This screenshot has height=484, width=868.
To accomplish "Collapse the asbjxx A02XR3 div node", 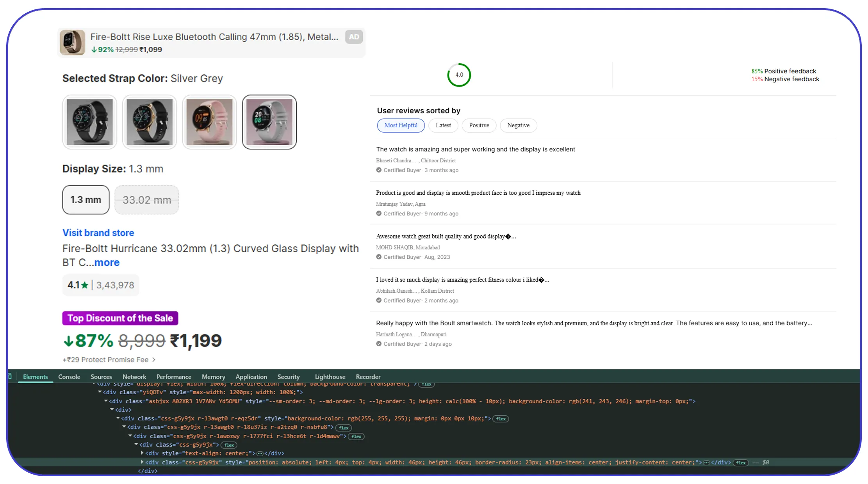I will pyautogui.click(x=106, y=401).
